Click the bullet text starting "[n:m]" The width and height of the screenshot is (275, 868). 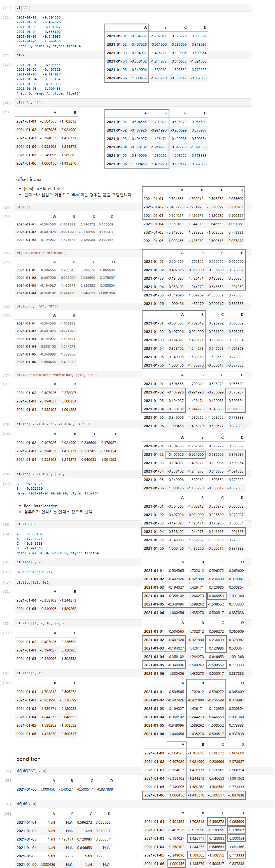pyautogui.click(x=44, y=189)
